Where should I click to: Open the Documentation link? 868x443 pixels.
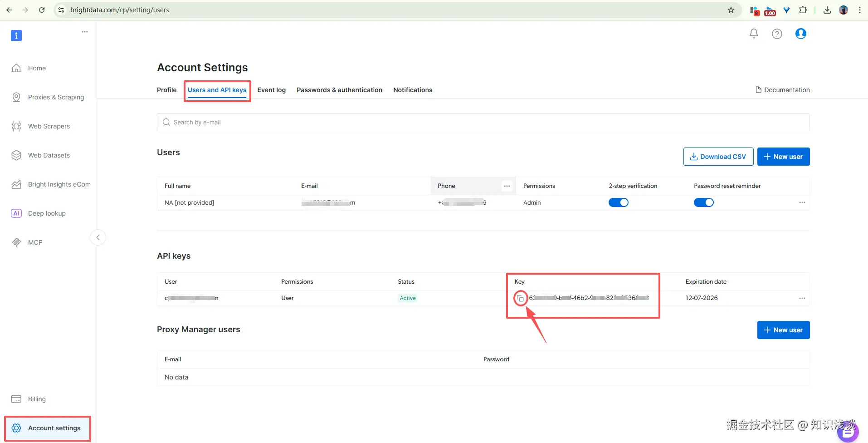click(783, 90)
